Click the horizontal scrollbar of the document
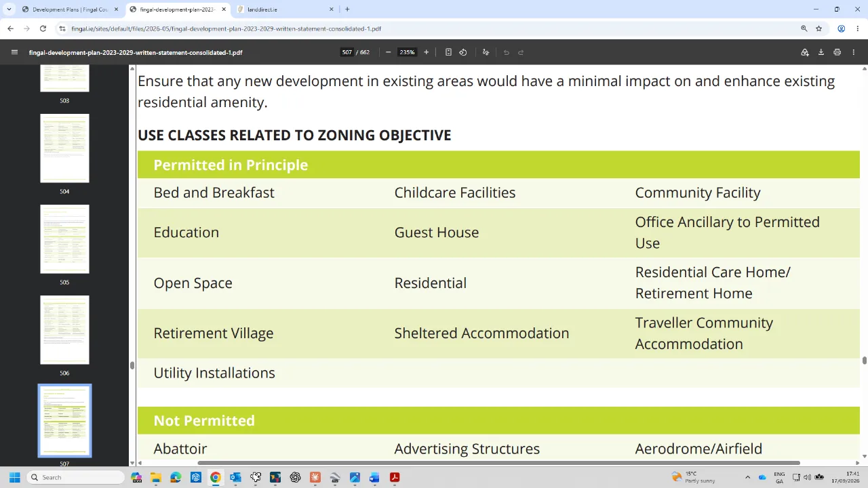This screenshot has height=488, width=868. [498, 463]
